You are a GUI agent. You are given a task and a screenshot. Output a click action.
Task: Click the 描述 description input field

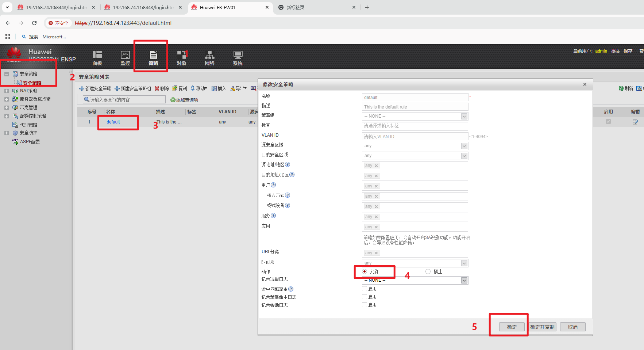pyautogui.click(x=415, y=107)
